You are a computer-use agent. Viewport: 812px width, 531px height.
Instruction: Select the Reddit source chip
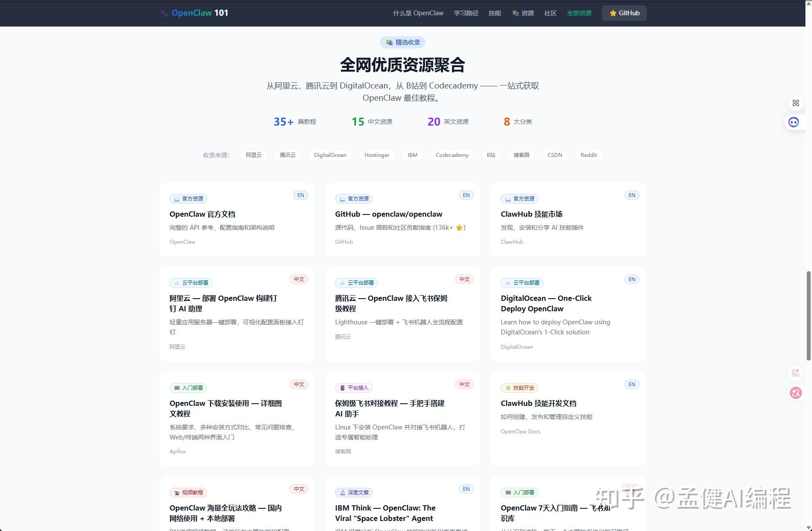point(588,155)
